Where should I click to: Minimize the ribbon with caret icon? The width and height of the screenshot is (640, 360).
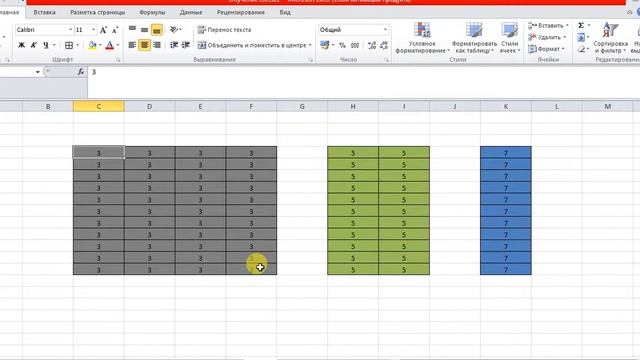click(630, 12)
